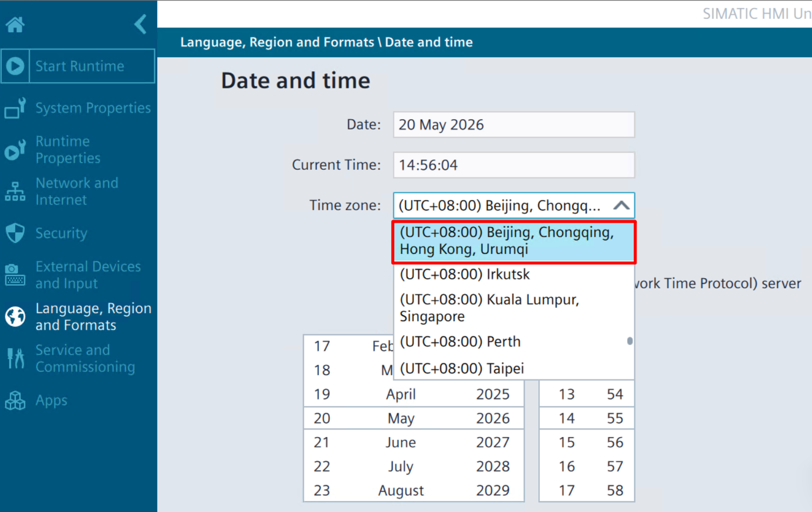
Task: Click the Start Runtime play icon
Action: [15, 66]
